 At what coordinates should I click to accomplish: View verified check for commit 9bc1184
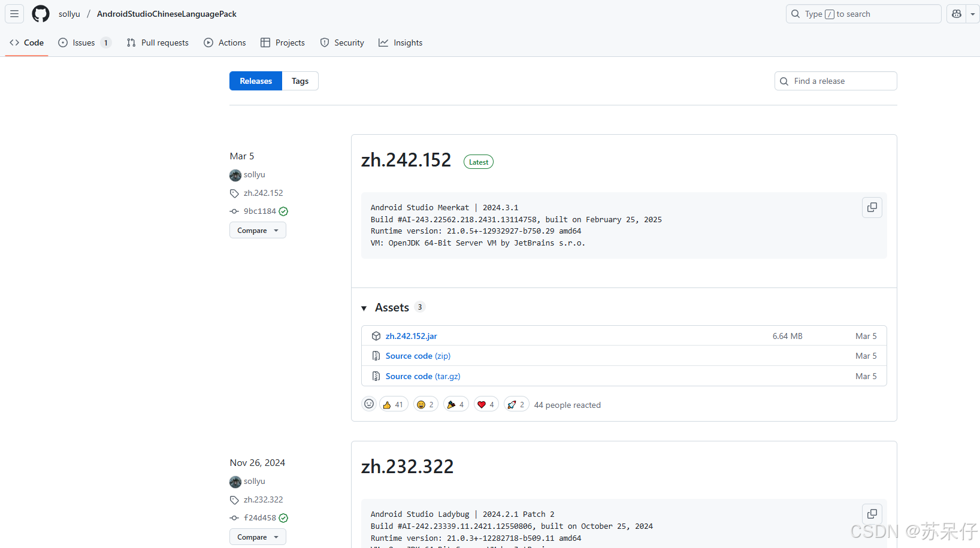pyautogui.click(x=283, y=211)
